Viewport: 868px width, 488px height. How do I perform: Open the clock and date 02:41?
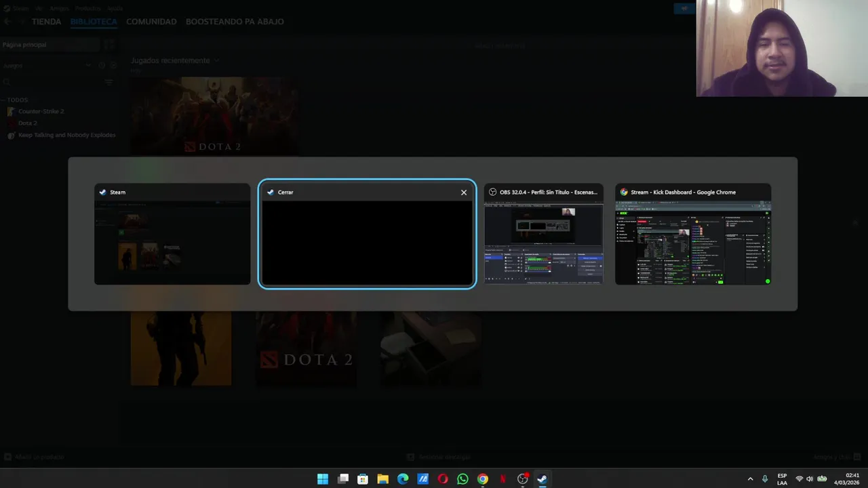847,479
